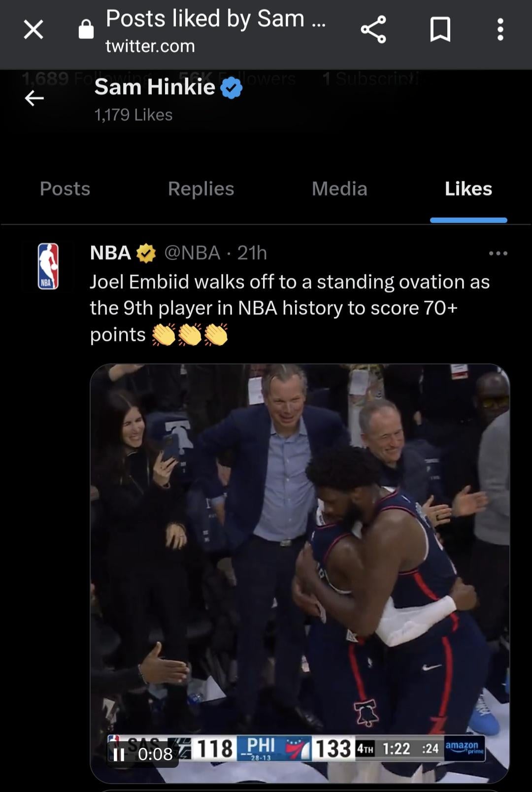
Task: Open the NBA logo profile avatar
Action: click(x=48, y=266)
